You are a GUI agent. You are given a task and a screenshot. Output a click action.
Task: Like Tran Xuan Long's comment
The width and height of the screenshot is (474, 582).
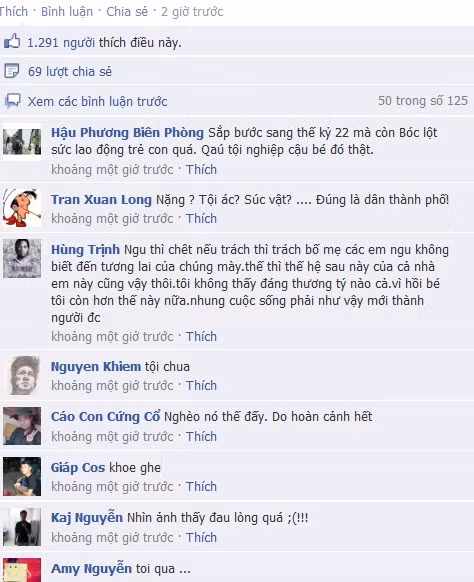[x=201, y=219]
